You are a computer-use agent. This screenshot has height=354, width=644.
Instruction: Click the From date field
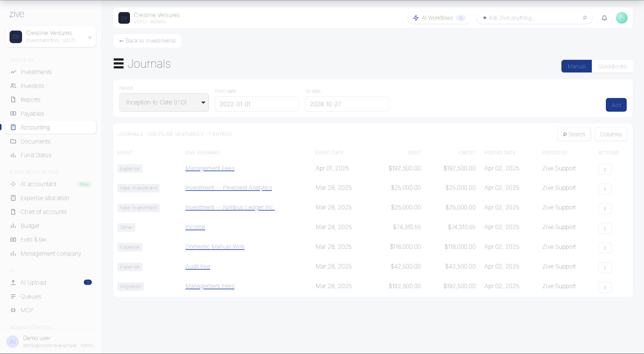tap(257, 104)
